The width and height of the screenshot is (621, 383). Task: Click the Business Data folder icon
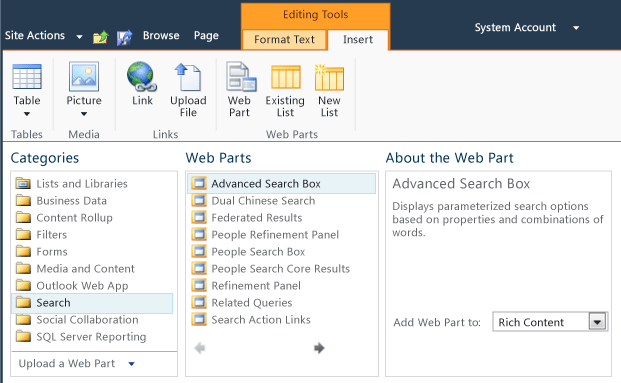[23, 200]
